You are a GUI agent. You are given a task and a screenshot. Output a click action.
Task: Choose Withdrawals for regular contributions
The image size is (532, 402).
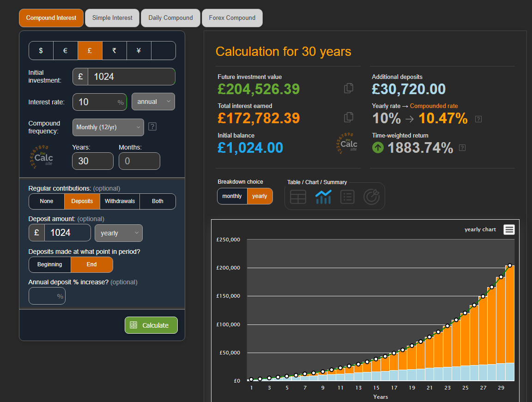pos(120,201)
